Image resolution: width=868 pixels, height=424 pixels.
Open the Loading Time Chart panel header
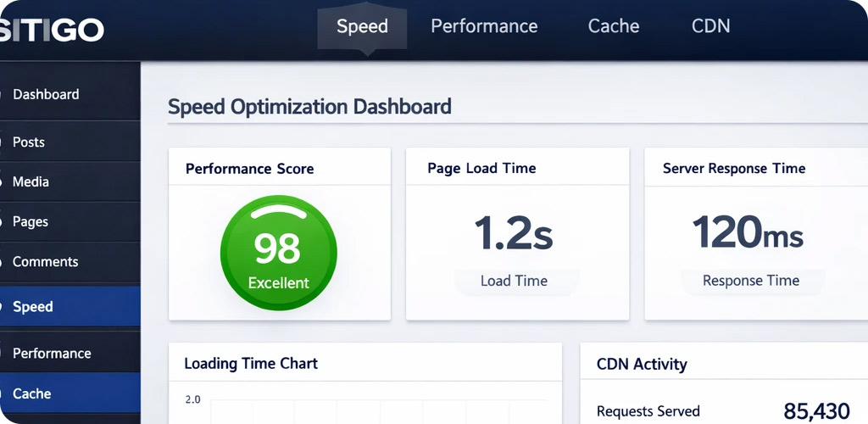point(251,364)
